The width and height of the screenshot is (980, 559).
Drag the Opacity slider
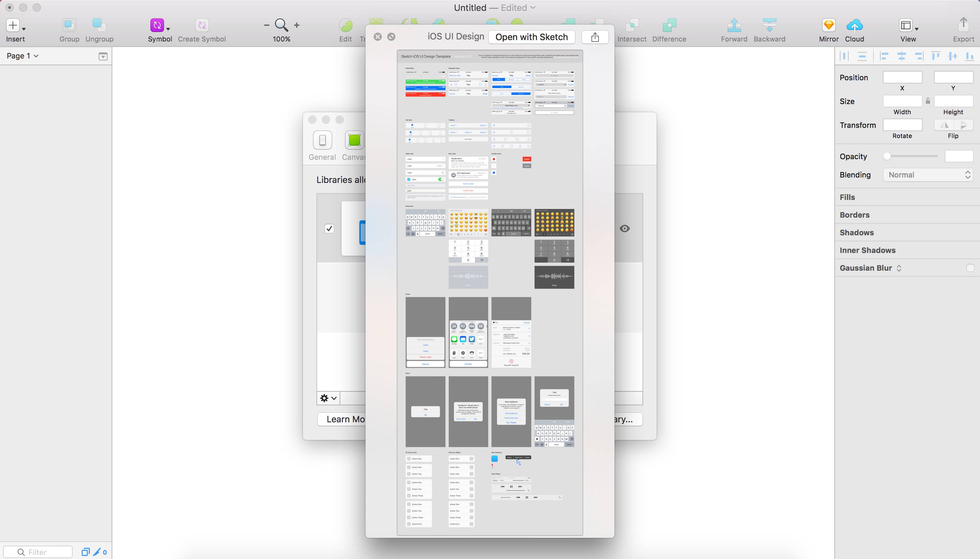(888, 156)
